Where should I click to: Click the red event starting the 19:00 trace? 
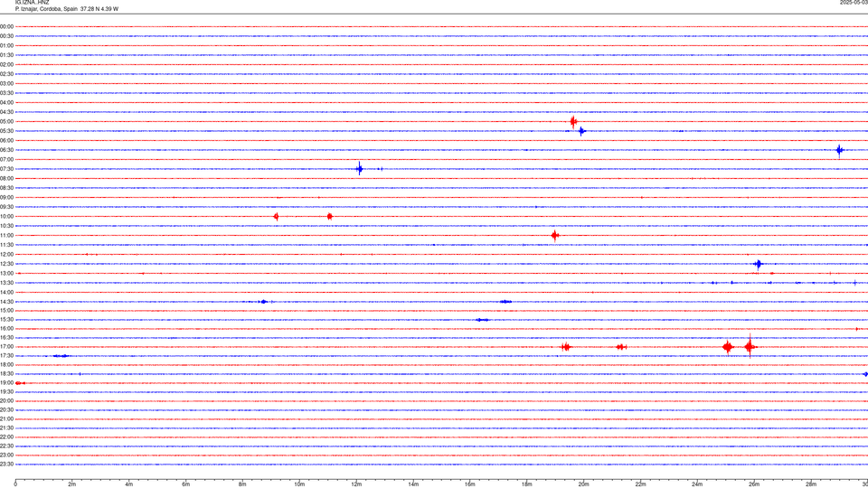coord(20,383)
